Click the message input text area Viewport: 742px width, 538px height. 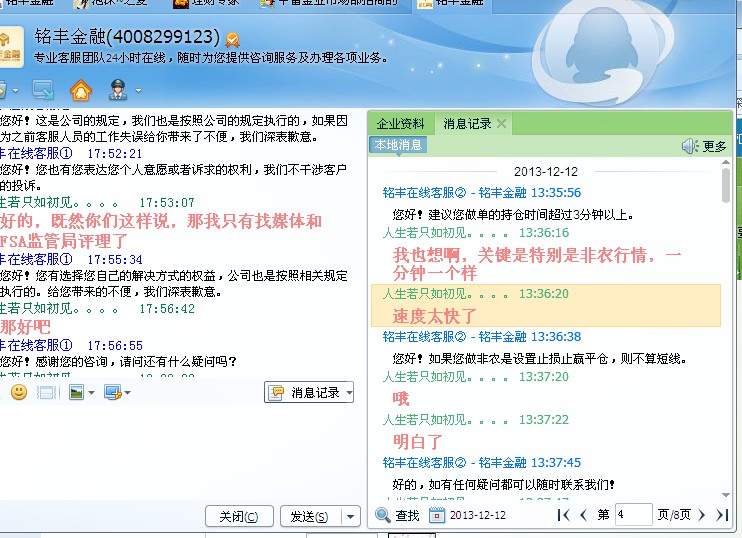(180, 452)
